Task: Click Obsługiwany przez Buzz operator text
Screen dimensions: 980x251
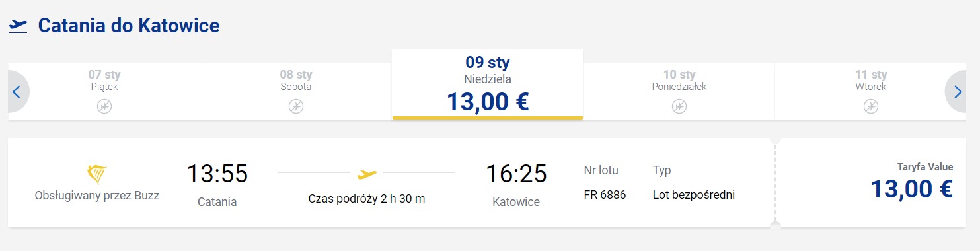Action: (x=97, y=196)
